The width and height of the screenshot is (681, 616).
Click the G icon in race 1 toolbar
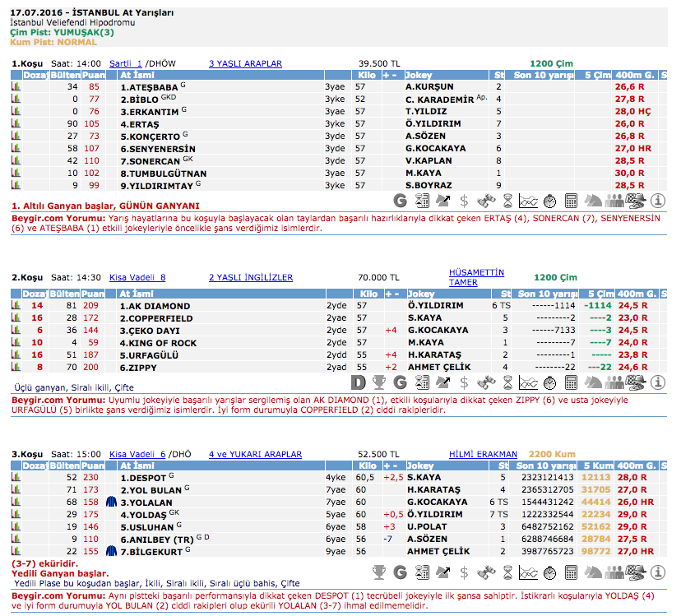[x=401, y=200]
